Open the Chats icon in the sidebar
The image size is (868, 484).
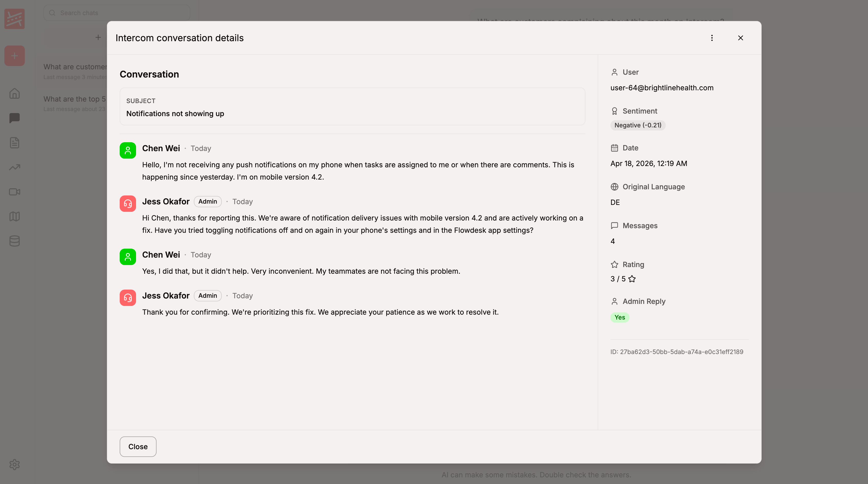coord(15,118)
